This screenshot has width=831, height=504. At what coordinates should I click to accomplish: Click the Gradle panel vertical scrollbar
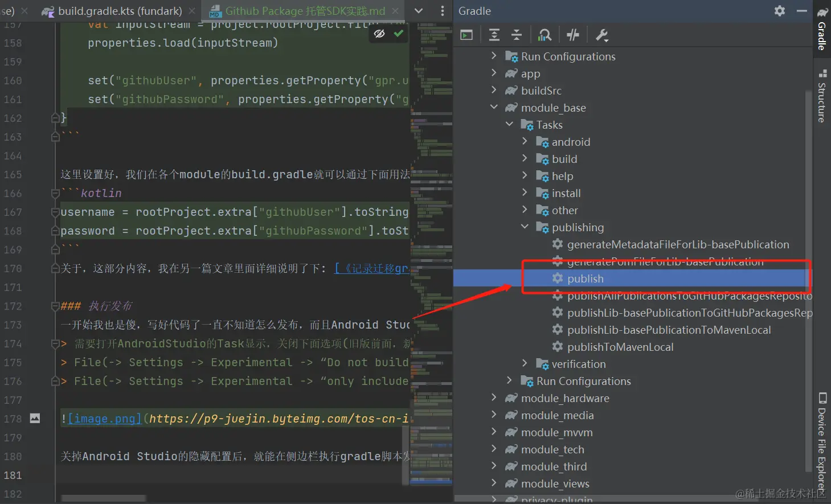pos(809,281)
